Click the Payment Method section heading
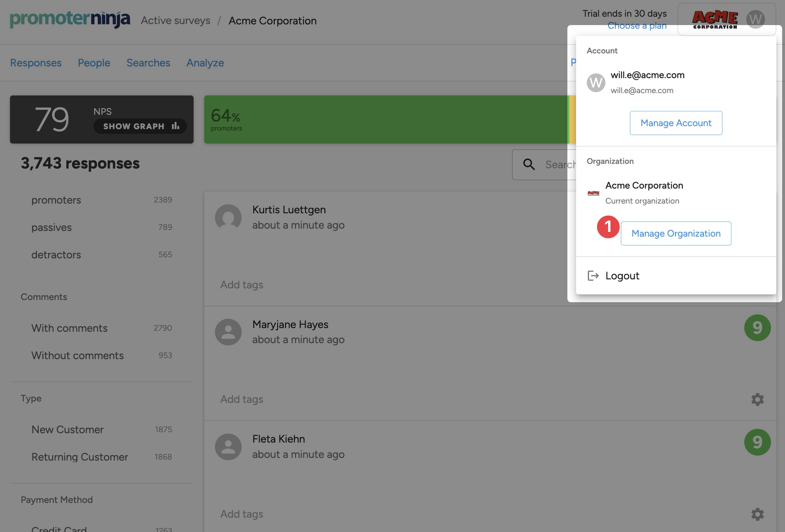Viewport: 785px width, 532px height. point(57,500)
